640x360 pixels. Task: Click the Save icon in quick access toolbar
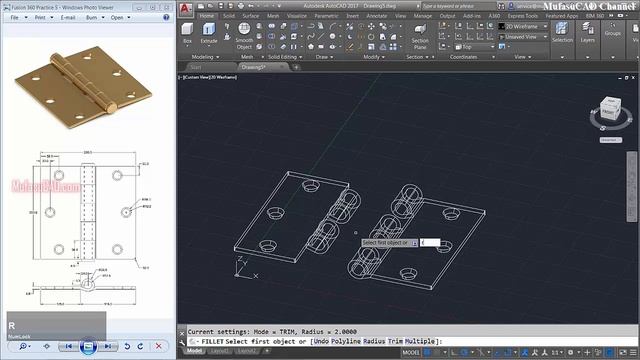pyautogui.click(x=220, y=6)
